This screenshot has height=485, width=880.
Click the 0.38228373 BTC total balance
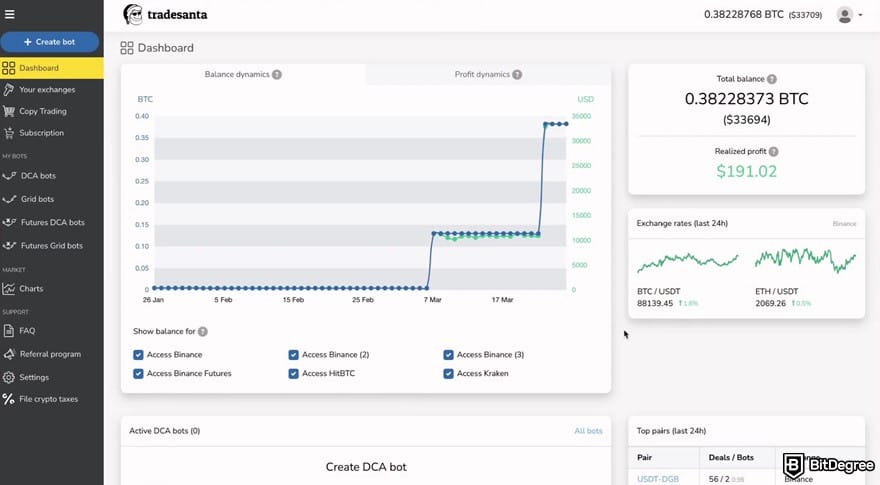[746, 99]
